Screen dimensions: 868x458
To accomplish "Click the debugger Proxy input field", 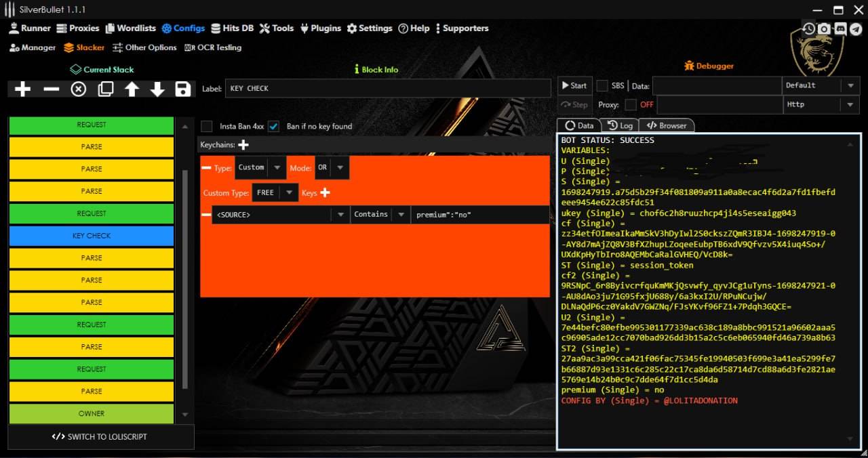I will (719, 104).
